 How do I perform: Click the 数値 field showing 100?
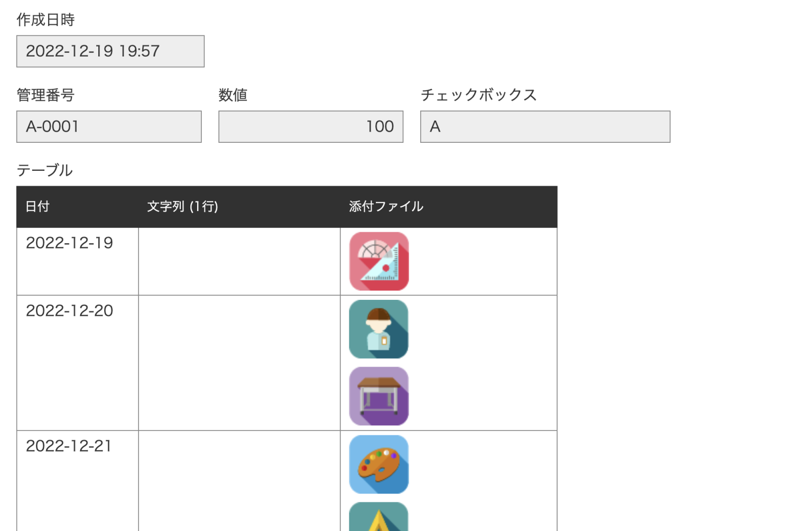point(311,126)
